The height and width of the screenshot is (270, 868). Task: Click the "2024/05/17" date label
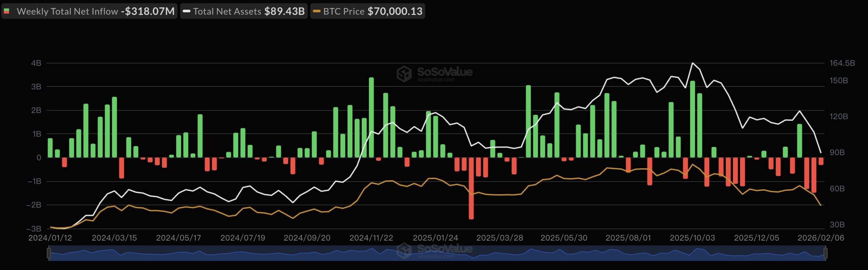tap(179, 238)
